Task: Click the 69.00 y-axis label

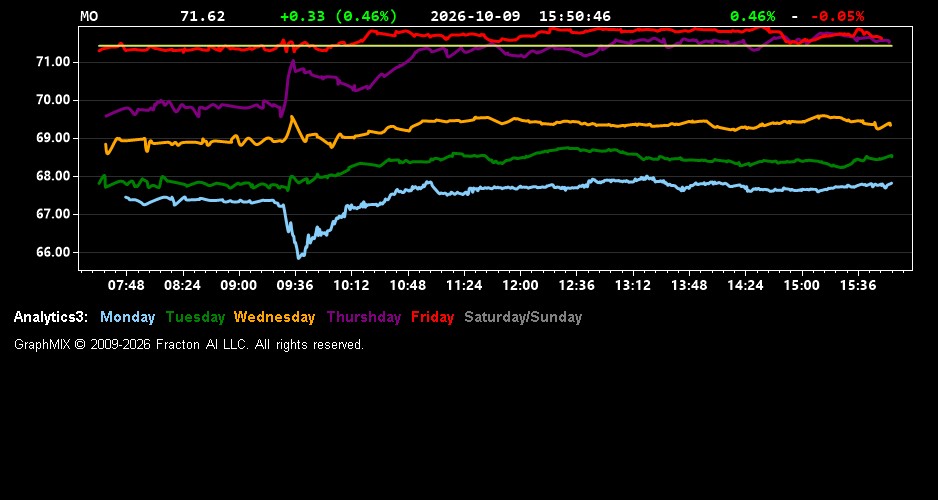Action: [54, 138]
